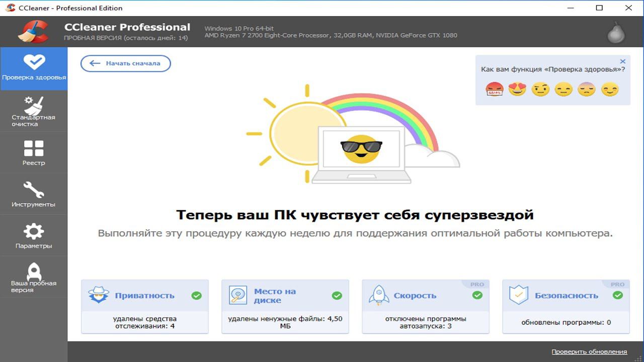
Task: Click the text "удалены ненужные файлы: 4,50 МБ"
Action: pos(285,322)
